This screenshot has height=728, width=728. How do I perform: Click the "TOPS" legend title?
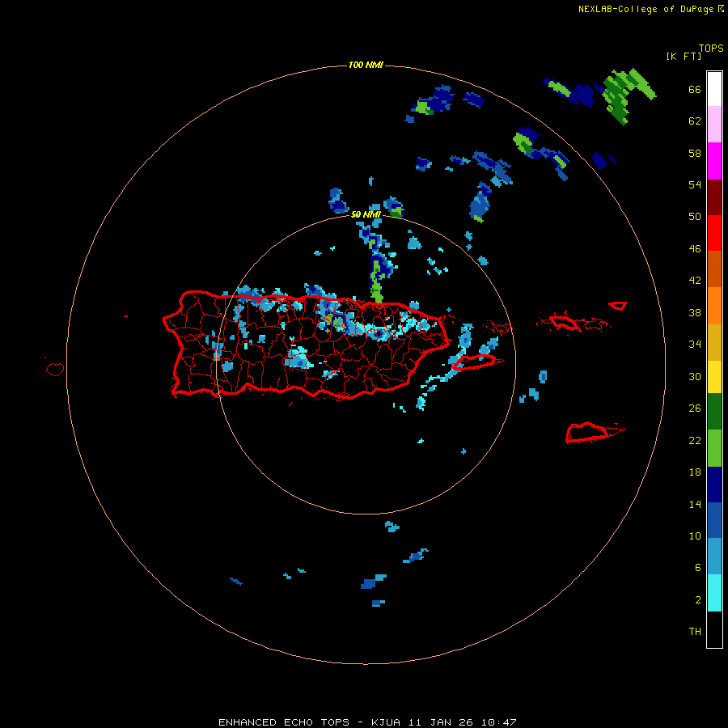click(x=711, y=48)
